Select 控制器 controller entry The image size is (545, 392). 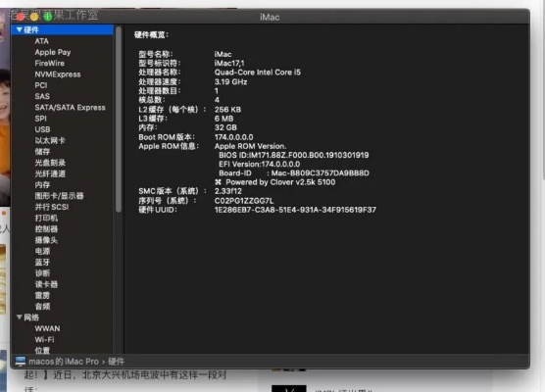[x=46, y=229]
